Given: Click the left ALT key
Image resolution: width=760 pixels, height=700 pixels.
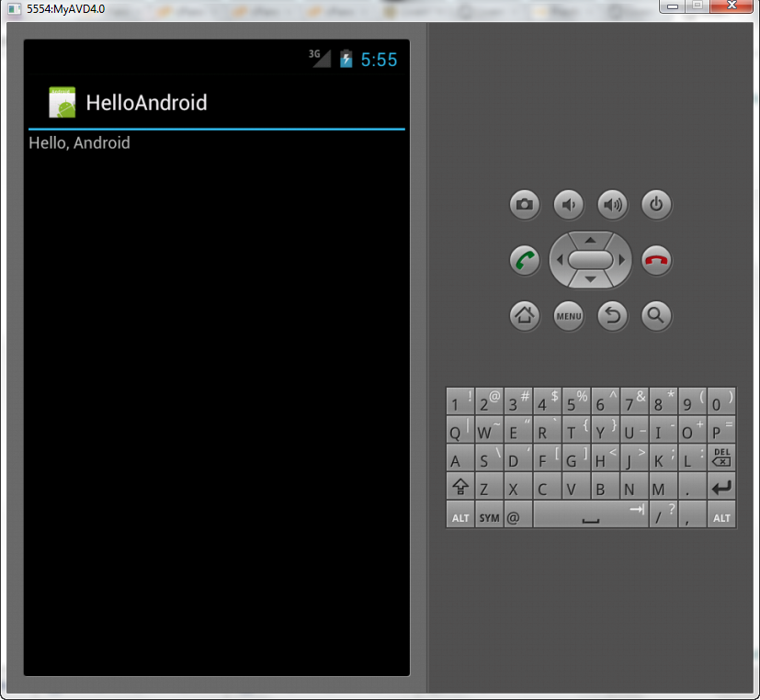Looking at the screenshot, I should click(460, 514).
